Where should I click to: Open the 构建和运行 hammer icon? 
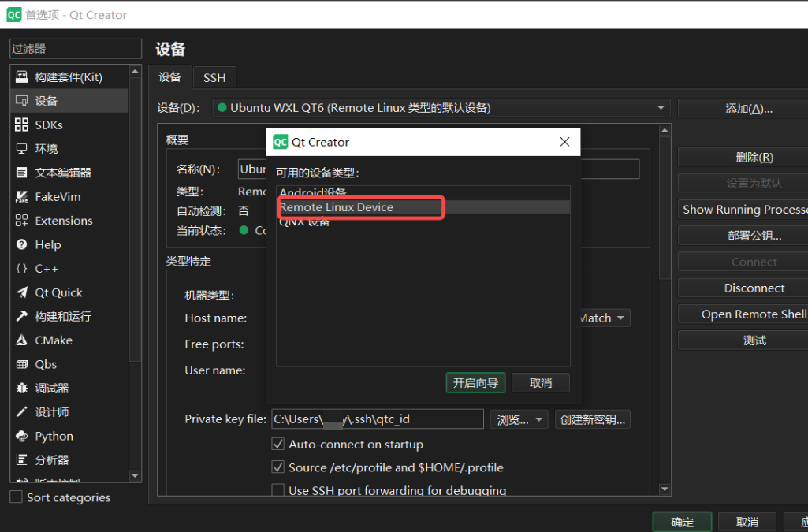click(21, 316)
